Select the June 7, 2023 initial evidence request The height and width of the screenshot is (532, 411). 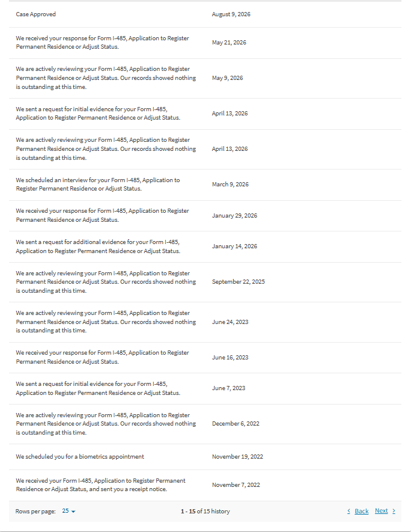click(205, 388)
